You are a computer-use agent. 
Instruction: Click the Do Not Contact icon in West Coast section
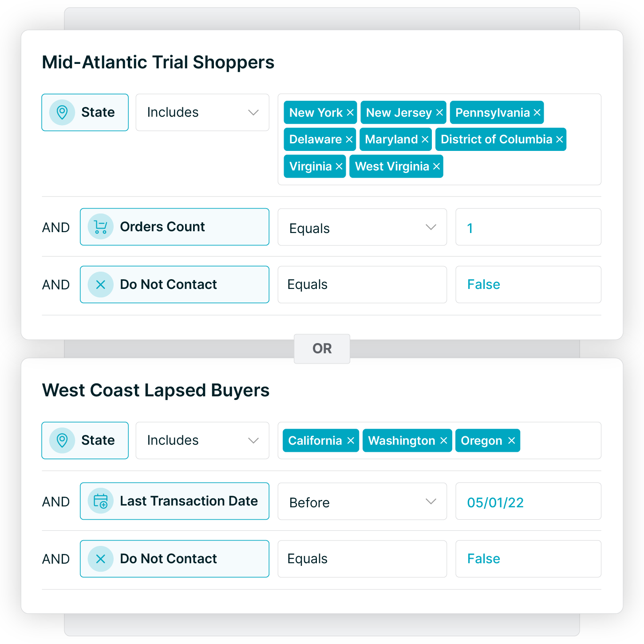coord(101,559)
